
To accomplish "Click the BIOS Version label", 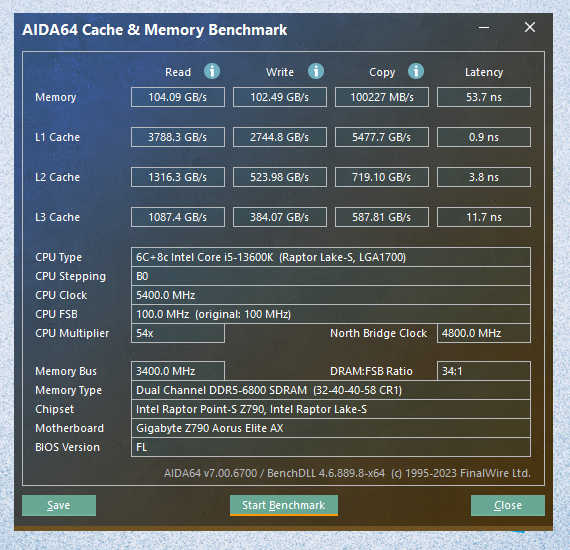I will [x=67, y=447].
